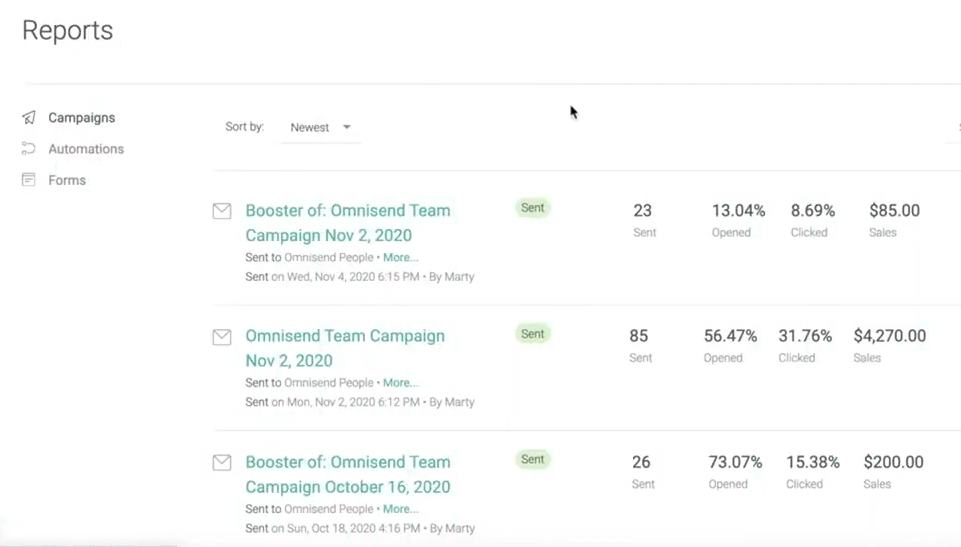The height and width of the screenshot is (547, 961).
Task: Click the Reports page heading
Action: tap(67, 31)
